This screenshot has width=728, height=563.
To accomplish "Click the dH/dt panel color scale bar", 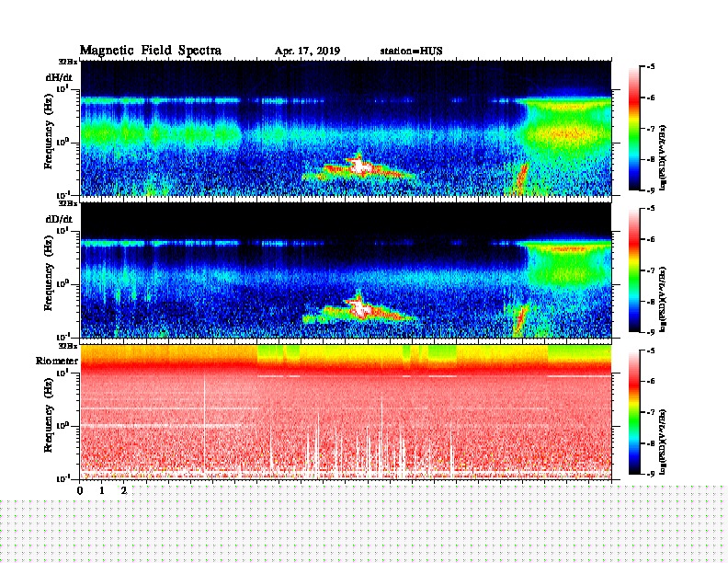I will pos(634,129).
